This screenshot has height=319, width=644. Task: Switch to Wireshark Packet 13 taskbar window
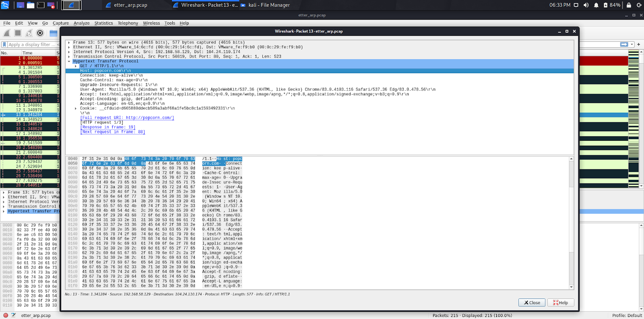point(205,5)
